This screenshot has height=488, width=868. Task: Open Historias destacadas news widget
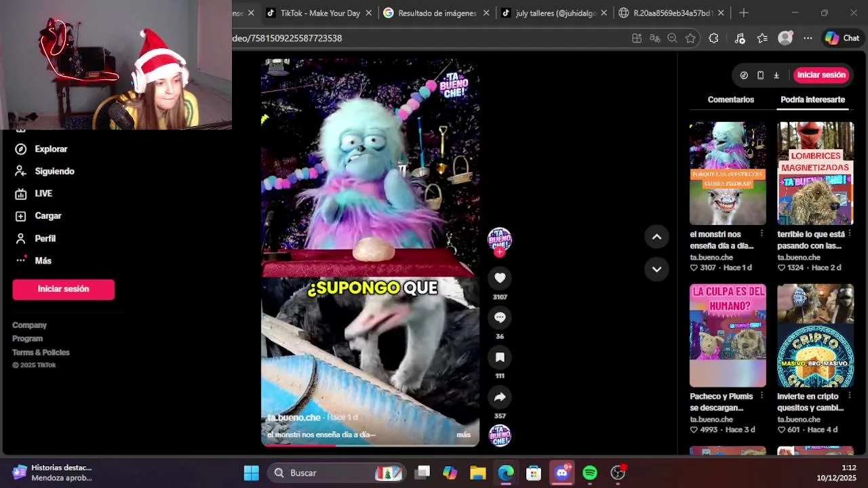tap(53, 473)
